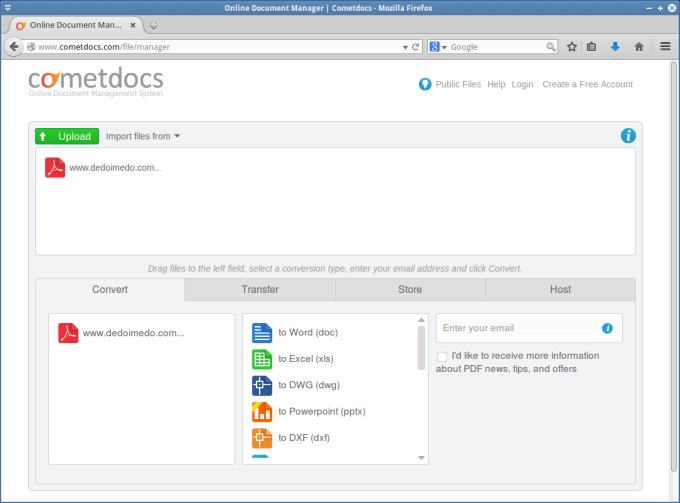The width and height of the screenshot is (680, 503).
Task: Click the conversion list scroll down arrow
Action: [421, 458]
